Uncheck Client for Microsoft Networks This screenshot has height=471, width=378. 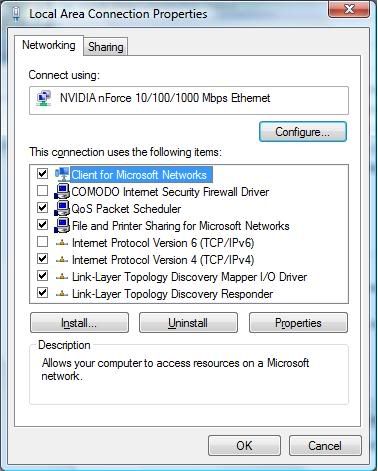42,173
